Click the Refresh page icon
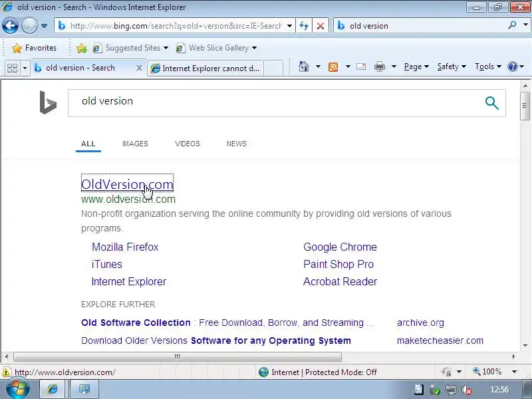Viewport: 532px width, 399px height. pos(304,26)
